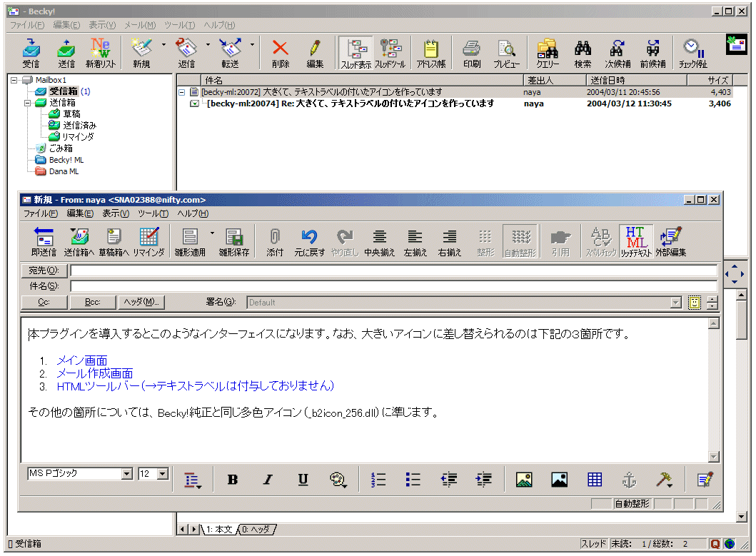Toggle スレッド表示 thread view
The image size is (756, 556).
tap(356, 53)
